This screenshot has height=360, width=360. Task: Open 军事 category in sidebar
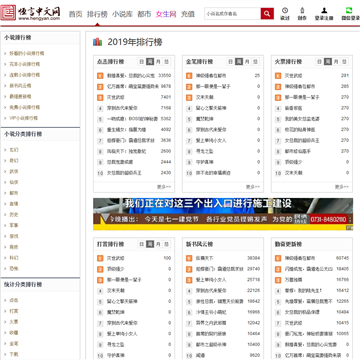(14, 225)
